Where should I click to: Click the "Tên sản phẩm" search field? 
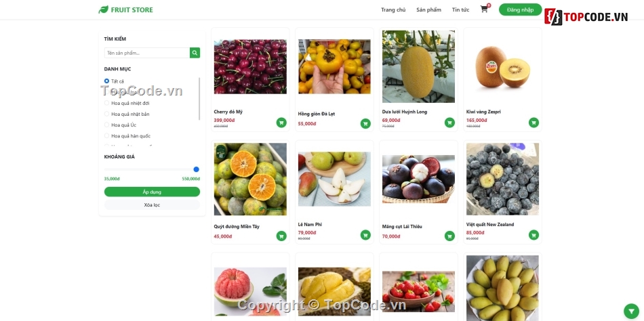pyautogui.click(x=147, y=53)
